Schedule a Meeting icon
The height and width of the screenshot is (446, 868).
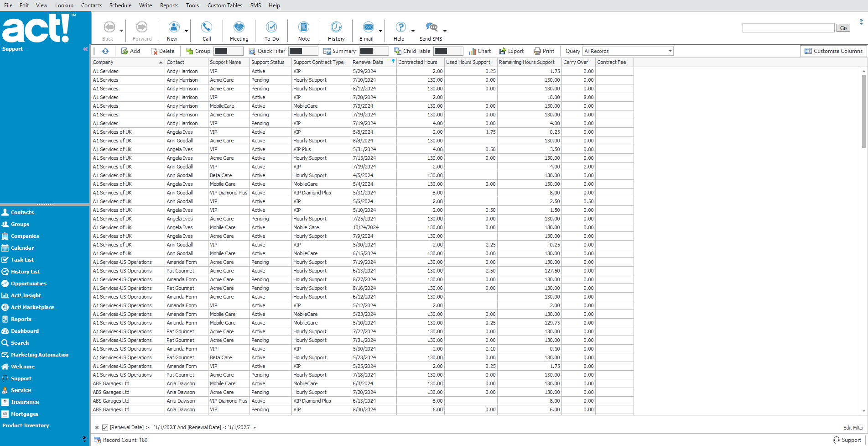tap(239, 27)
